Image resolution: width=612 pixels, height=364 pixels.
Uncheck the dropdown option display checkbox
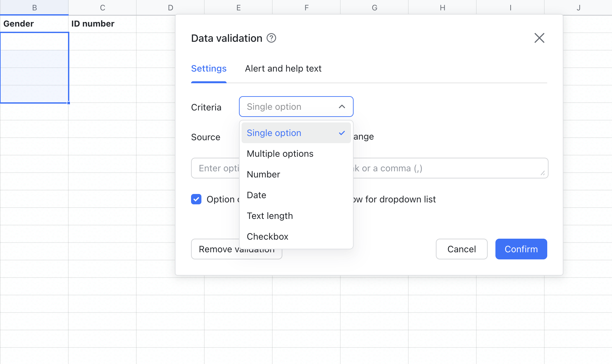point(196,199)
